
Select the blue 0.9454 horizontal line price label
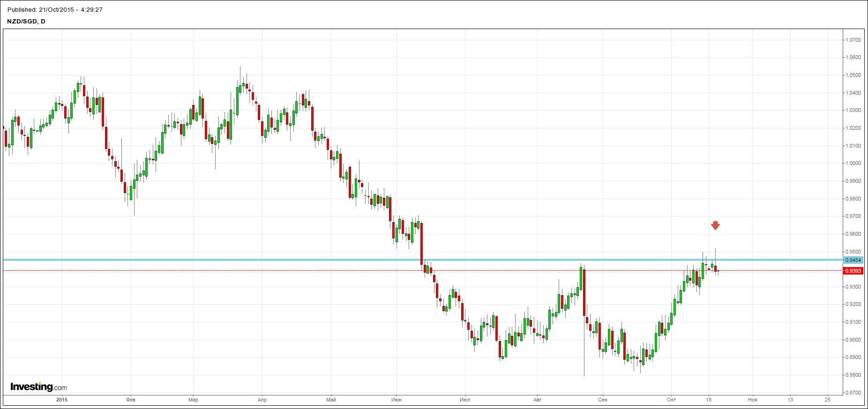(x=853, y=260)
